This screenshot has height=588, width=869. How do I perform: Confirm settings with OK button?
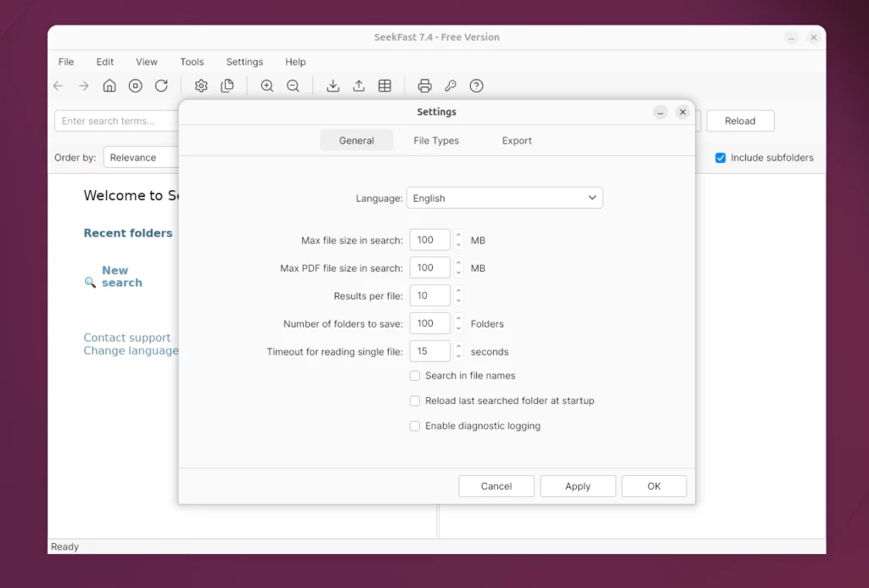click(654, 486)
